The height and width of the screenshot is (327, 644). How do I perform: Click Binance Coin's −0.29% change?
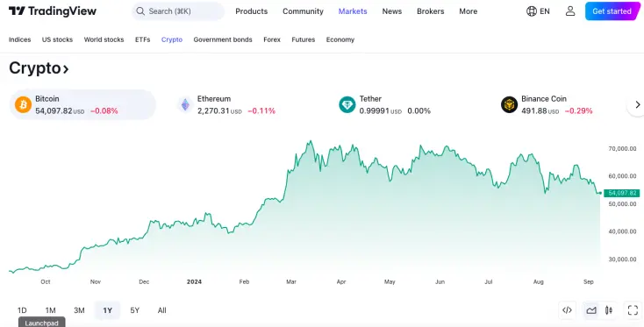click(x=578, y=110)
